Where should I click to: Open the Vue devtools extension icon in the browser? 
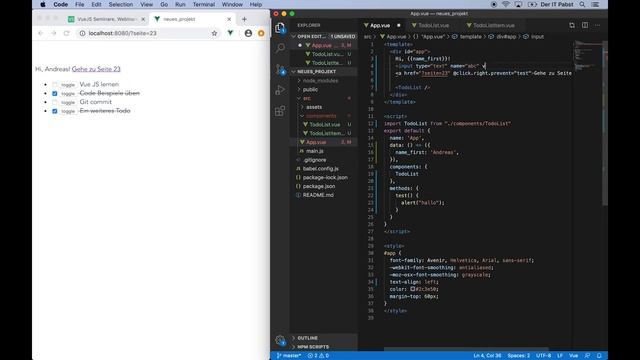point(231,33)
